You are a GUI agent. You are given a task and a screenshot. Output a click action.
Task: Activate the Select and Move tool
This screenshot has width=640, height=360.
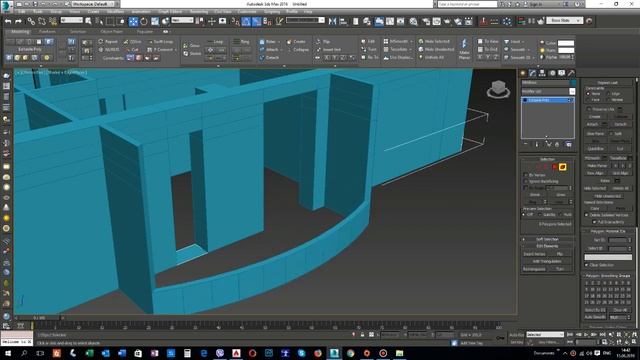click(x=133, y=21)
